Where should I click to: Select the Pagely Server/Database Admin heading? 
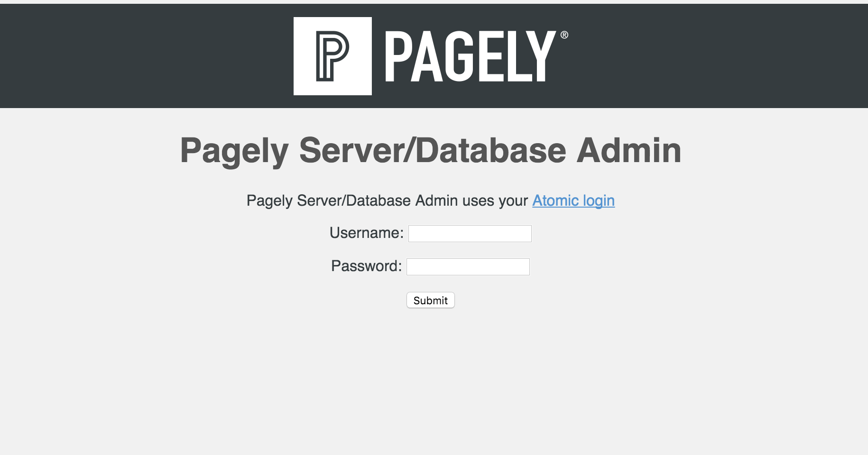(430, 151)
